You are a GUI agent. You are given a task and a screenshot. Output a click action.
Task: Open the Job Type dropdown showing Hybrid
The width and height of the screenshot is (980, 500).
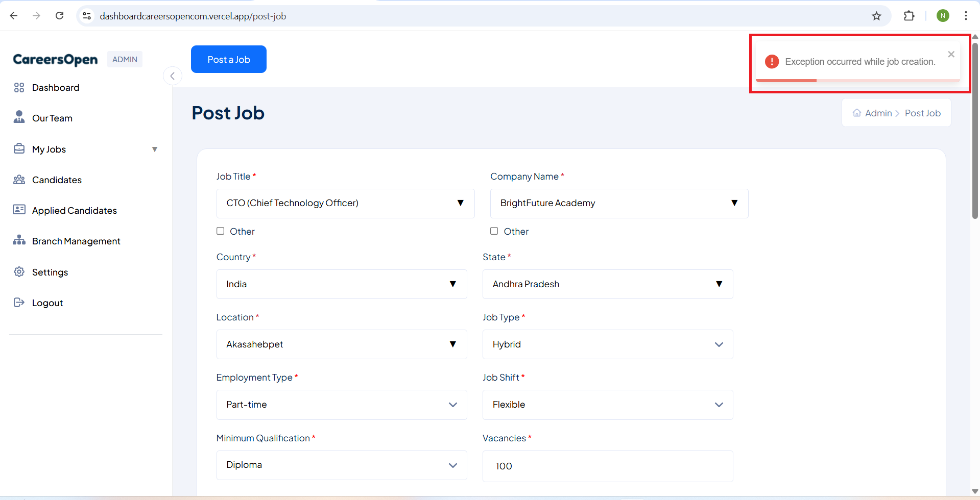click(607, 344)
